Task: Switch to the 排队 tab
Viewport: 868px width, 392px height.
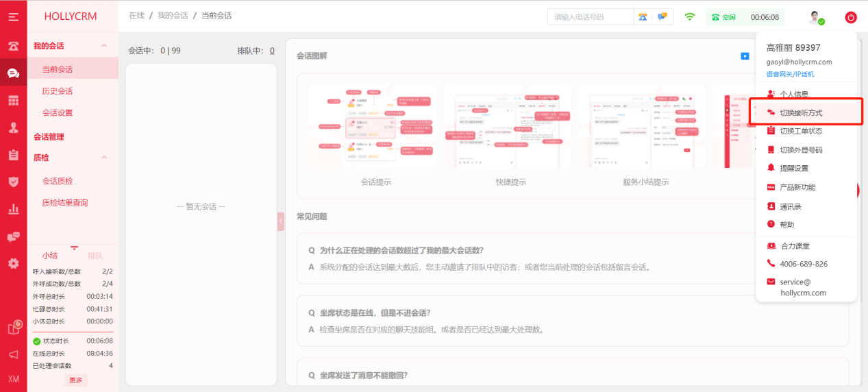Action: (x=95, y=256)
